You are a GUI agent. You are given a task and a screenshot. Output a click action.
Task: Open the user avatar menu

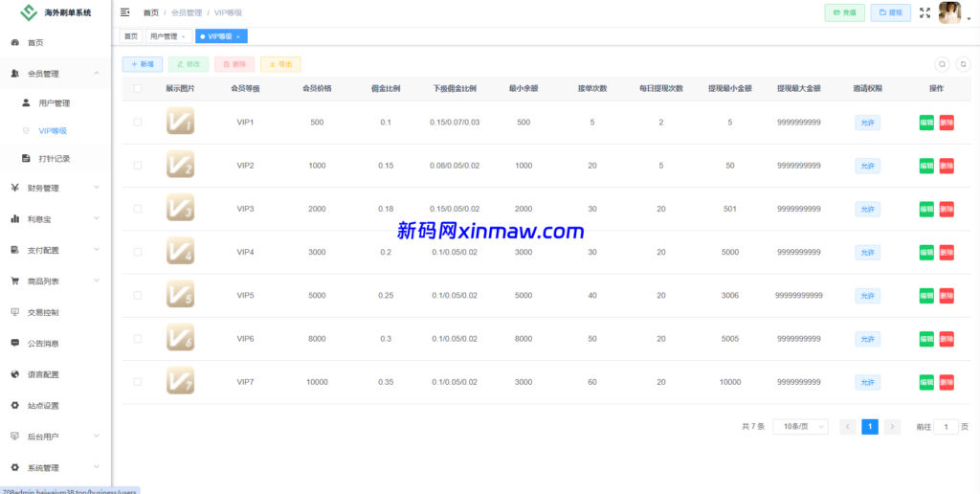click(949, 12)
